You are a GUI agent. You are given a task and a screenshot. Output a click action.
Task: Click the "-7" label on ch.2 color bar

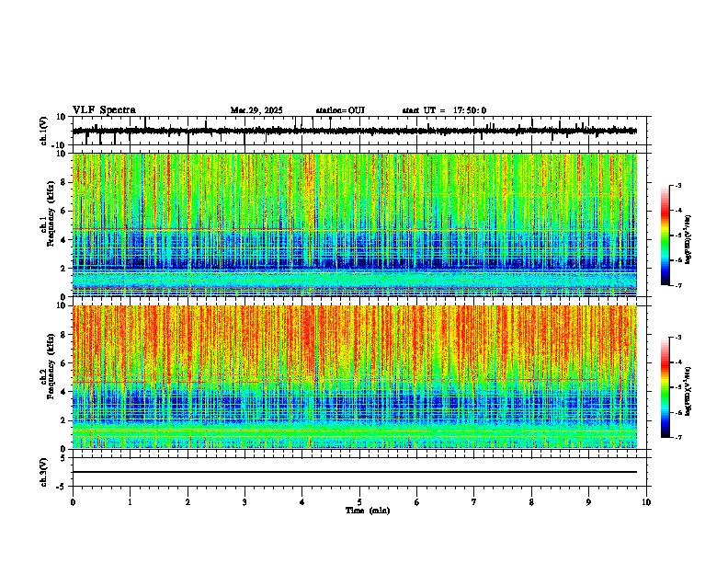pos(677,437)
